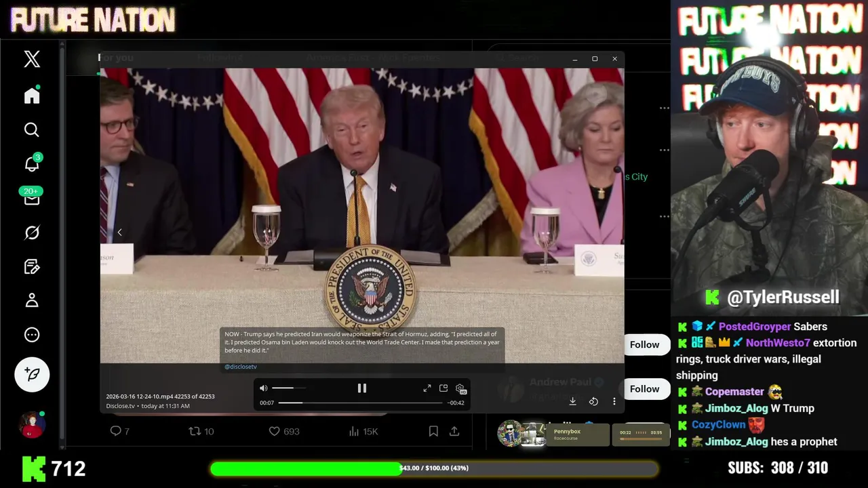
Task: Click the playing avatar beside Pennybox card
Action: 510,434
